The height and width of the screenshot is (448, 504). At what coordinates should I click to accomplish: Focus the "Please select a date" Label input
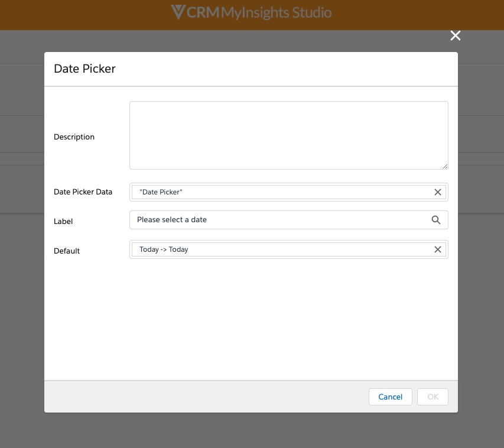click(278, 220)
